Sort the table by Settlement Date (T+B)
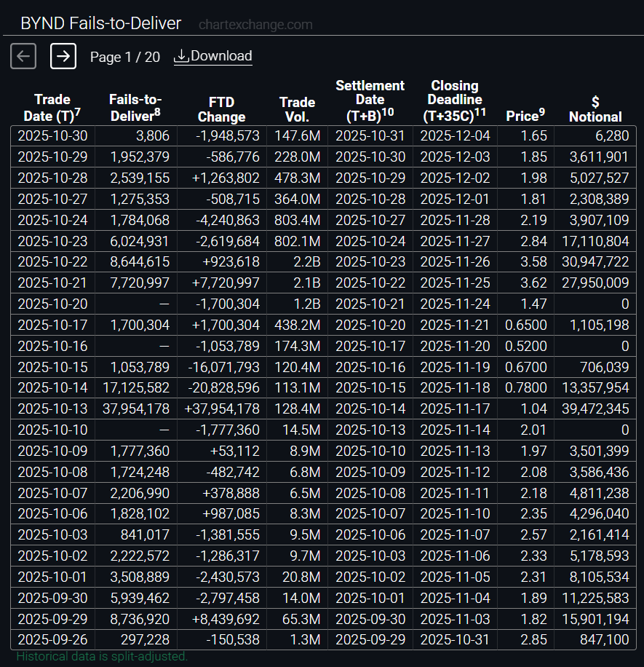Screen dimensions: 644x667 (370, 100)
